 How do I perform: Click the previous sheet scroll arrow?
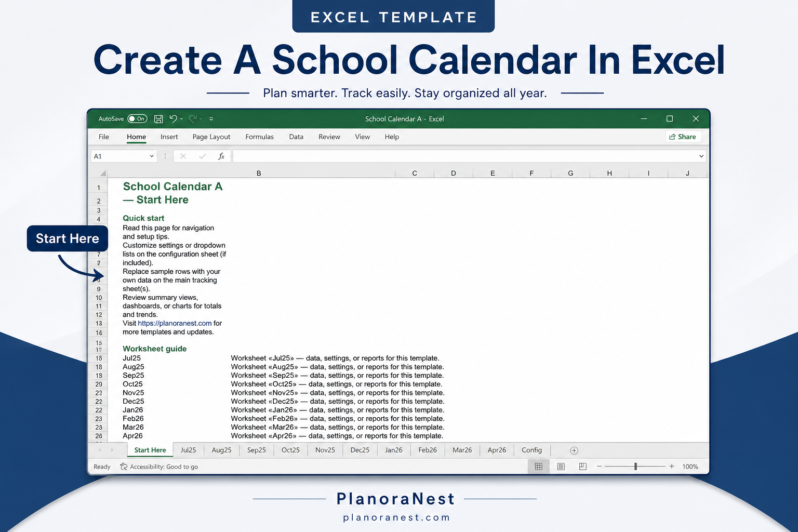click(100, 450)
